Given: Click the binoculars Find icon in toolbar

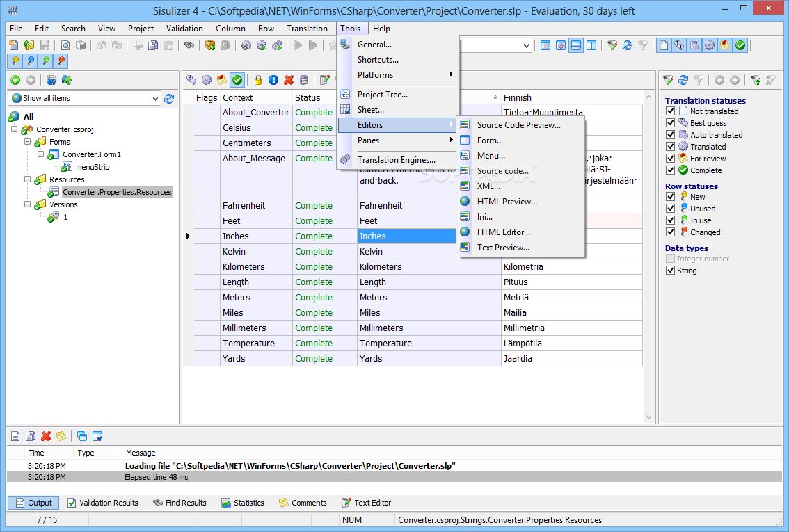Looking at the screenshot, I should 189,45.
